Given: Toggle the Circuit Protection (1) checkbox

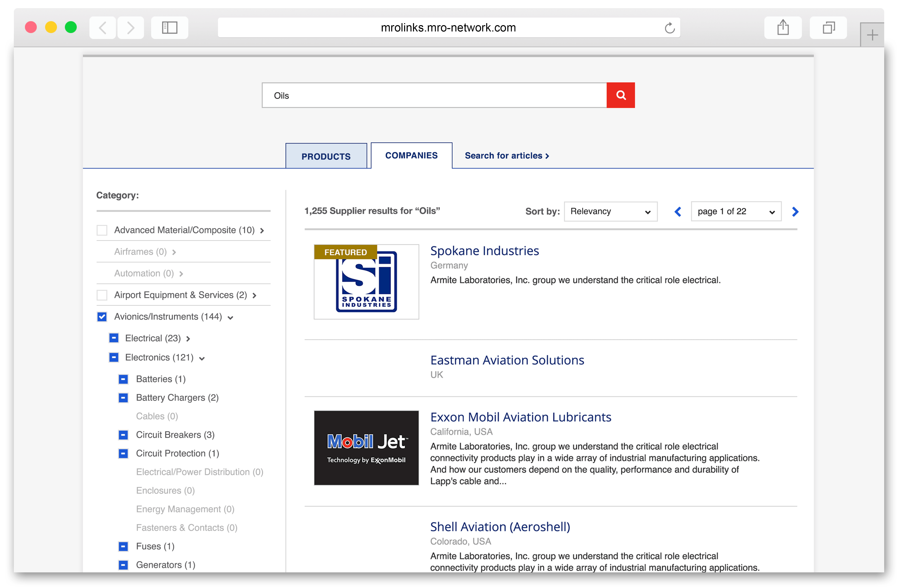Looking at the screenshot, I should (x=123, y=453).
